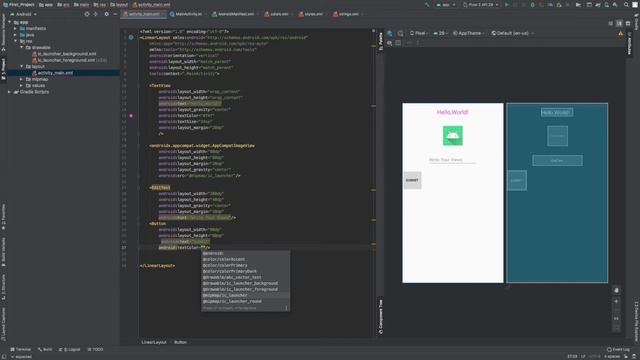This screenshot has height=360, width=640.
Task: Click the text color gutter swatch
Action: pos(131,116)
